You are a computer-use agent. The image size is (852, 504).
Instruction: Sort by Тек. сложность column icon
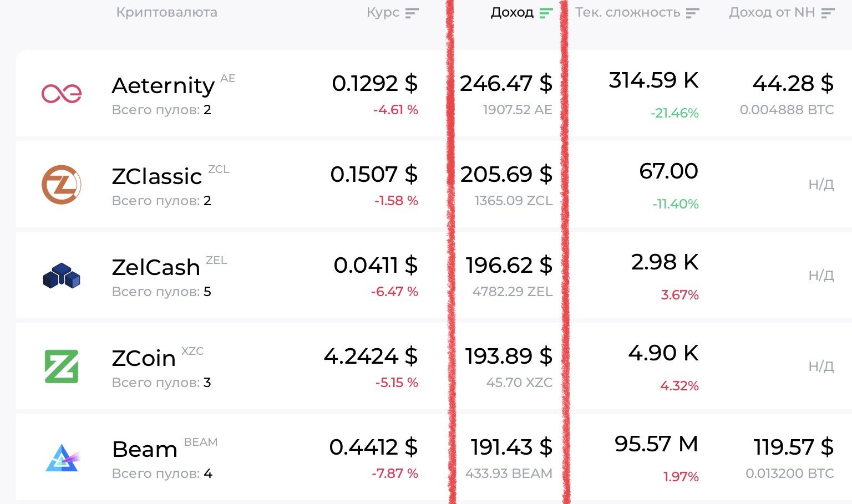click(x=693, y=13)
